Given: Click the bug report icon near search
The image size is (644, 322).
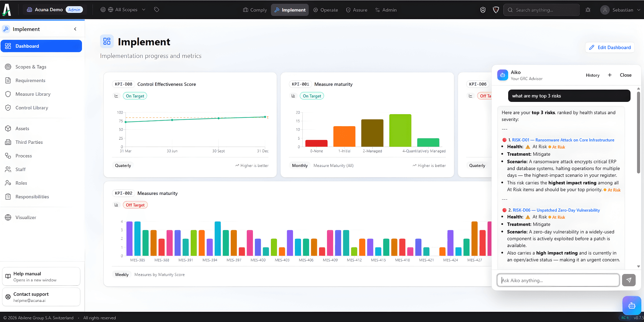Looking at the screenshot, I should 588,10.
